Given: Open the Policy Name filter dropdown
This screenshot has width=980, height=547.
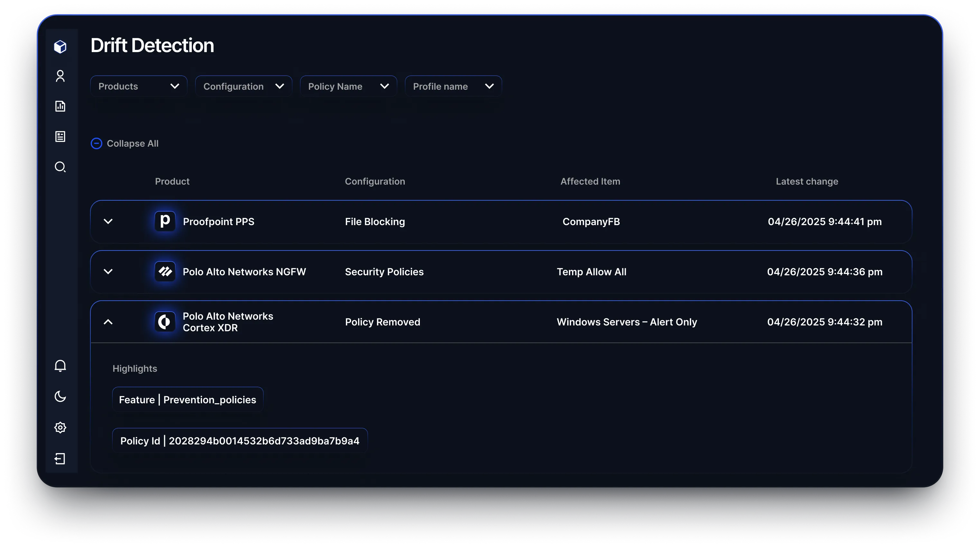Looking at the screenshot, I should click(x=348, y=86).
